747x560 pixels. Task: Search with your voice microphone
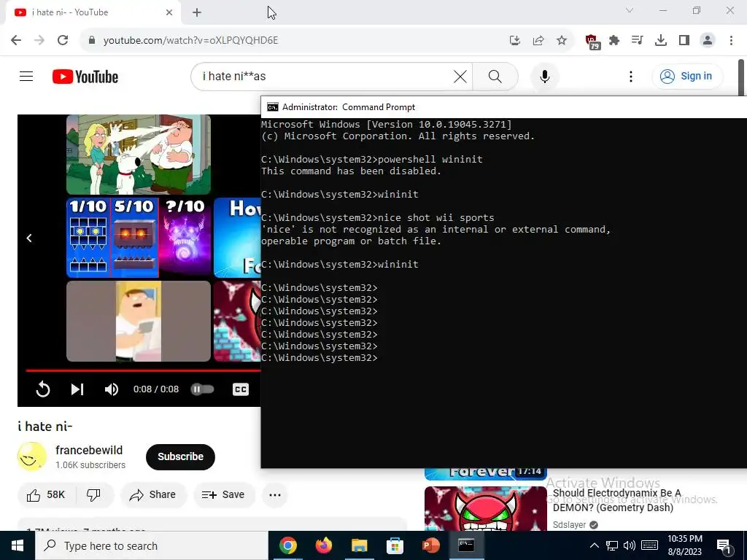click(544, 76)
